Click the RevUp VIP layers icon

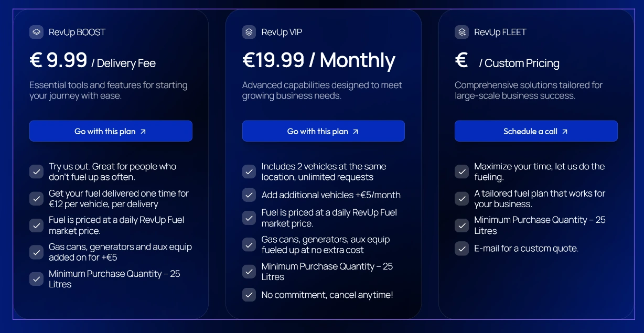pyautogui.click(x=249, y=32)
